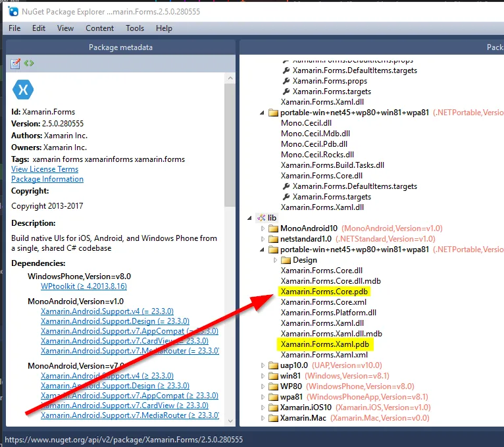Click the MonoAndroid10 folder icon
The image size is (504, 447).
click(x=273, y=228)
